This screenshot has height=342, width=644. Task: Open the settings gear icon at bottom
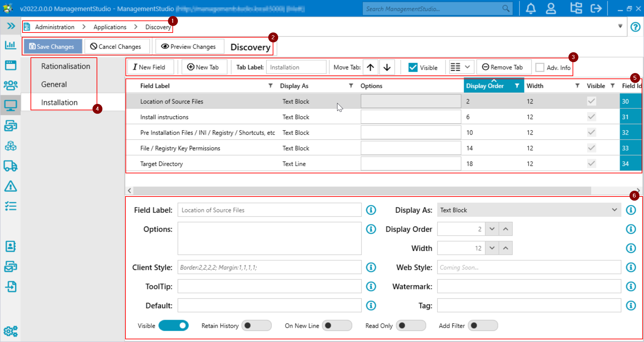(x=10, y=331)
